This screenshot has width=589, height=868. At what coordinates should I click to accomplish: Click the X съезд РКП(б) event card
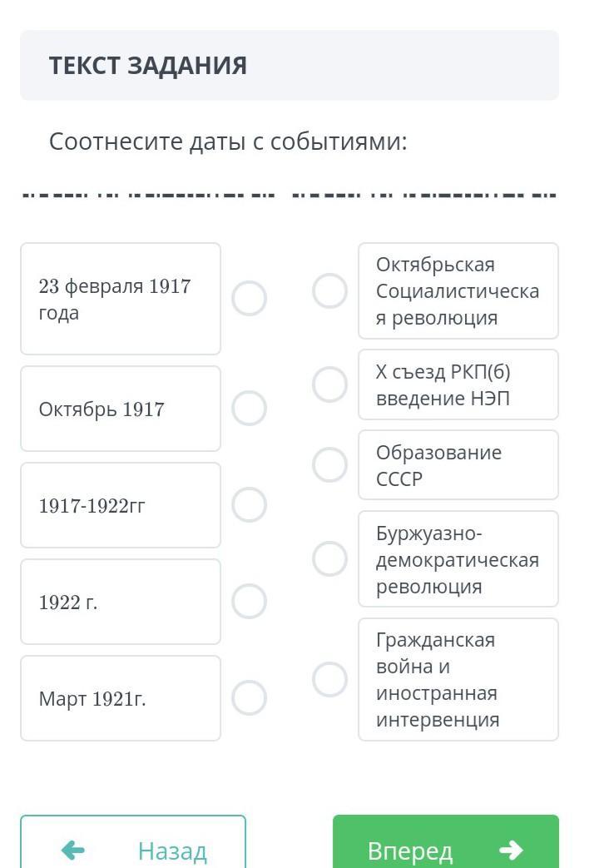point(458,384)
